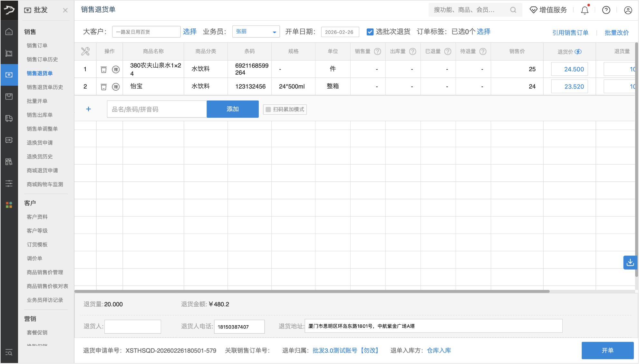Click the 引用销售订单 link
Image resolution: width=639 pixels, height=364 pixels.
click(570, 33)
